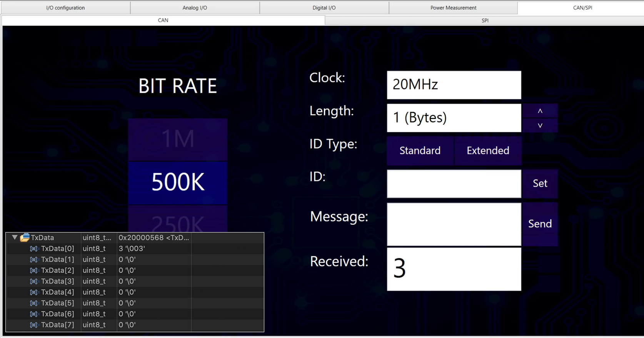Select the 1M bit rate option
The image size is (644, 338).
[x=178, y=139]
